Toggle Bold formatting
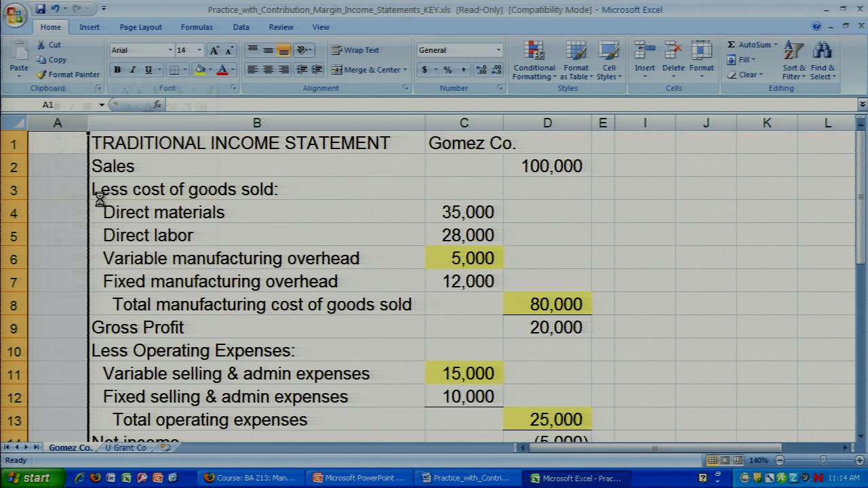Image resolution: width=868 pixels, height=488 pixels. [117, 70]
